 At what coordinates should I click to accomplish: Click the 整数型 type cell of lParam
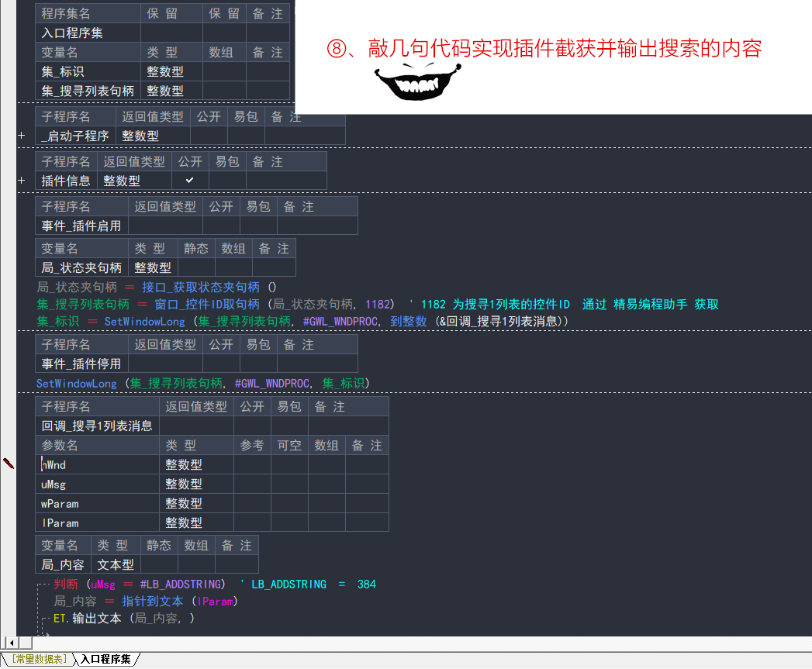(x=184, y=522)
